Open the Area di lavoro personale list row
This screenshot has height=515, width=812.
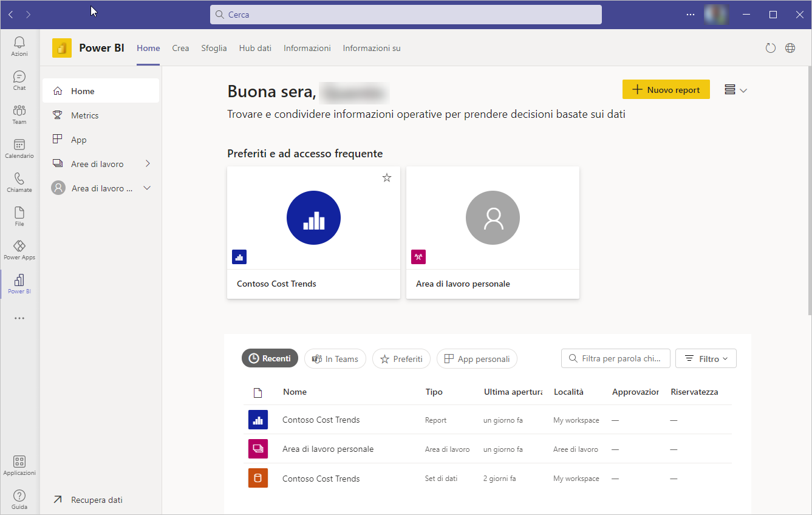[x=487, y=449]
